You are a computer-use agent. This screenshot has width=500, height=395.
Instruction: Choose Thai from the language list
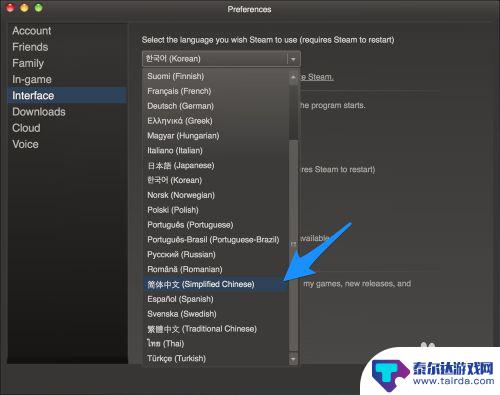(x=216, y=343)
